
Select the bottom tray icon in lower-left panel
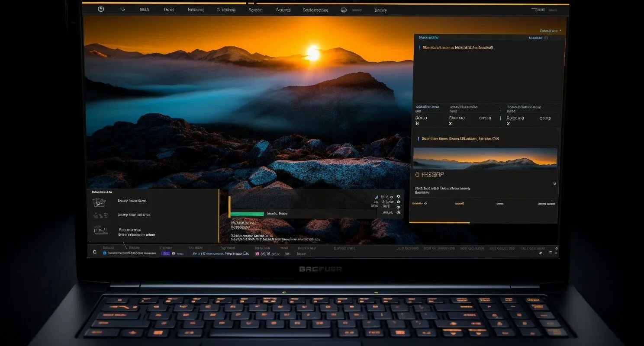pyautogui.click(x=100, y=230)
